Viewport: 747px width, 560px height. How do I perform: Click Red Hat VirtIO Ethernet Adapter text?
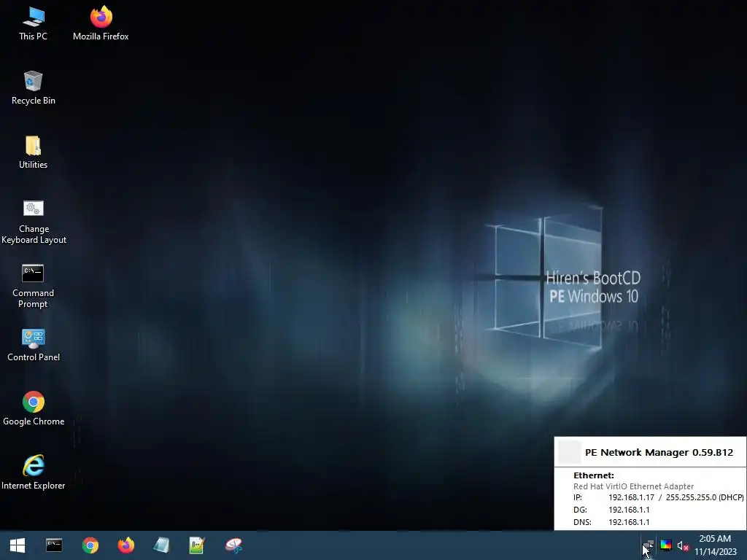(633, 486)
